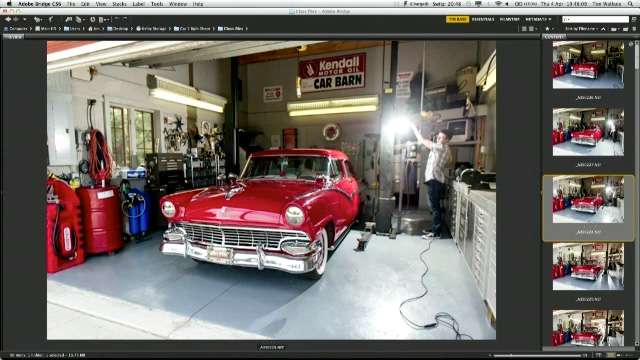Open the Help menu
Screen dimensions: 640x360
(x=198, y=4)
